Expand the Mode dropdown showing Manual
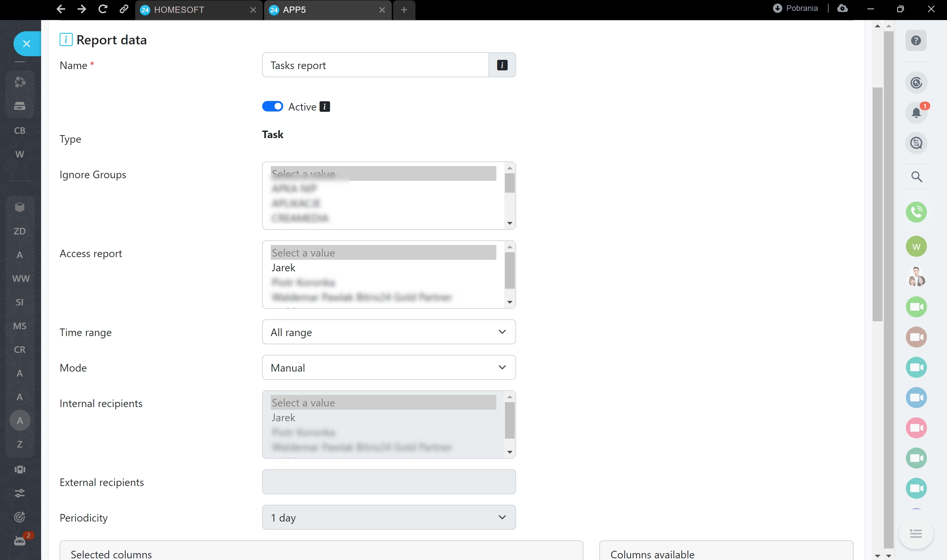 [x=388, y=368]
